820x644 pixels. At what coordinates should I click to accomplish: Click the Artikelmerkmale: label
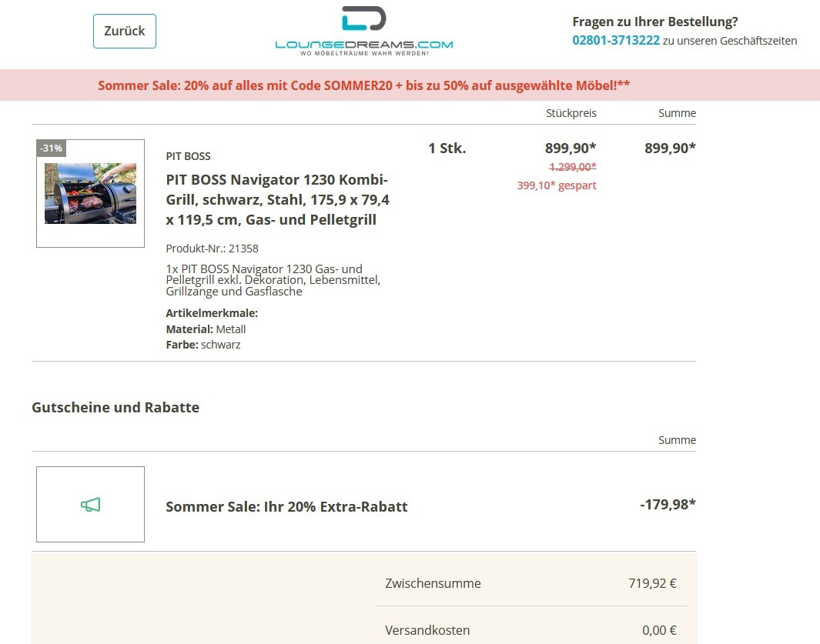click(212, 314)
